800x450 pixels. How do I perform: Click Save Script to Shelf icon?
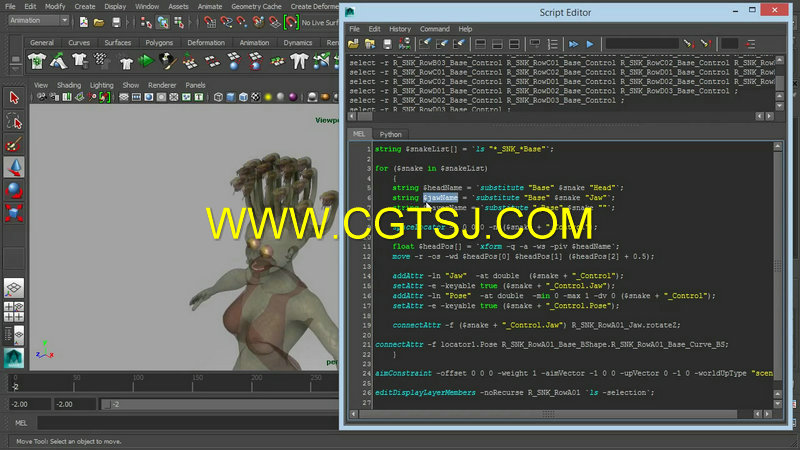404,44
